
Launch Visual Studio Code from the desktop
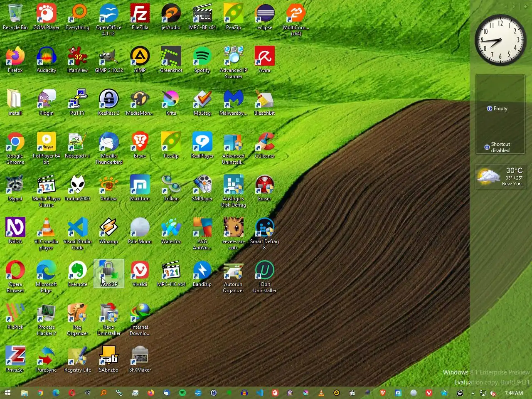click(x=78, y=234)
